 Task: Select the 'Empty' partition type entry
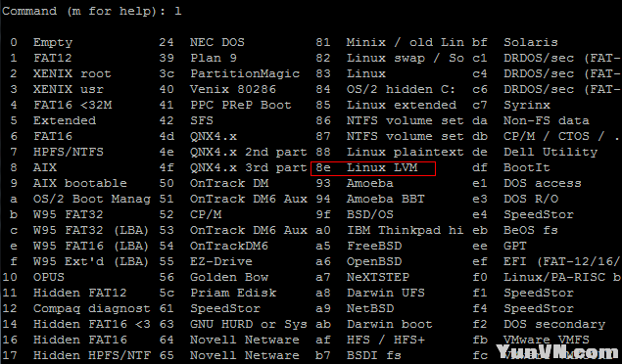click(53, 42)
